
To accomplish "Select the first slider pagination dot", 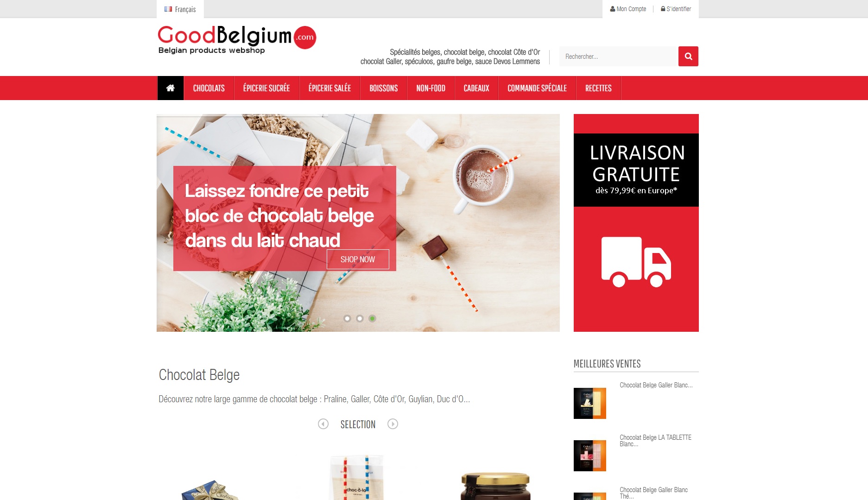I will click(x=347, y=318).
